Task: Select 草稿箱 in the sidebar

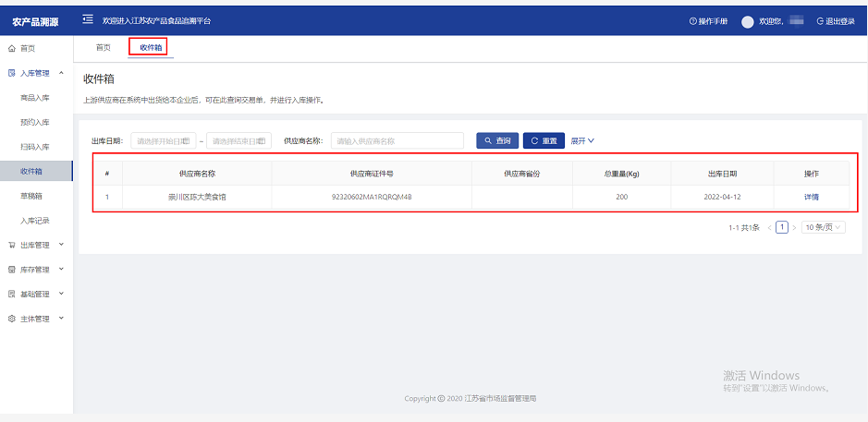Action: (x=31, y=196)
